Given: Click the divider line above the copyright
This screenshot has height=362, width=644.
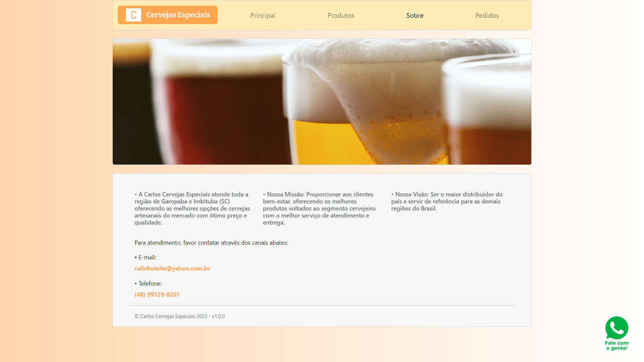Looking at the screenshot, I should [322, 305].
